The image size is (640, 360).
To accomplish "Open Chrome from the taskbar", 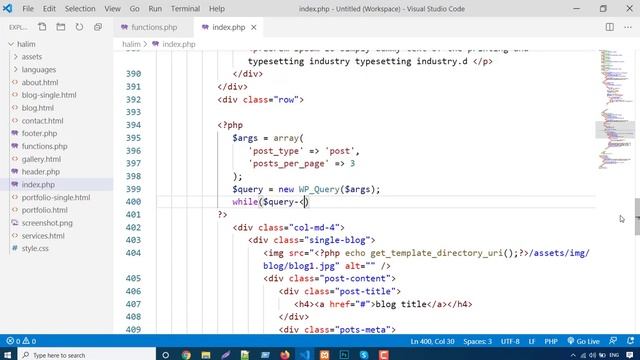I will pos(186,355).
